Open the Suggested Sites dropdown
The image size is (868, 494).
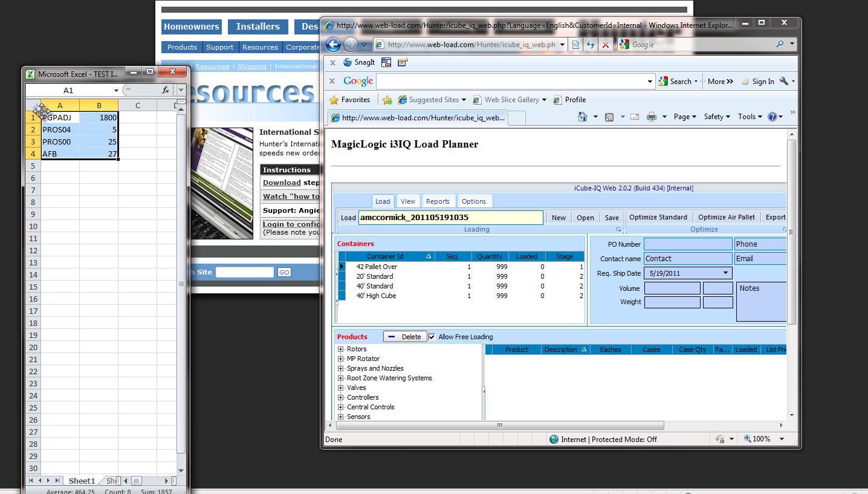tap(464, 100)
